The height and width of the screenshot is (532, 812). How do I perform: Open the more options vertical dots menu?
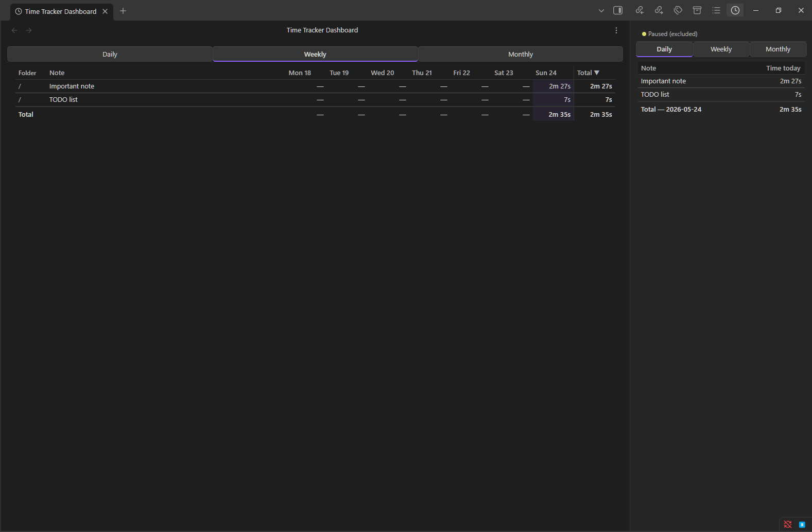click(x=616, y=30)
